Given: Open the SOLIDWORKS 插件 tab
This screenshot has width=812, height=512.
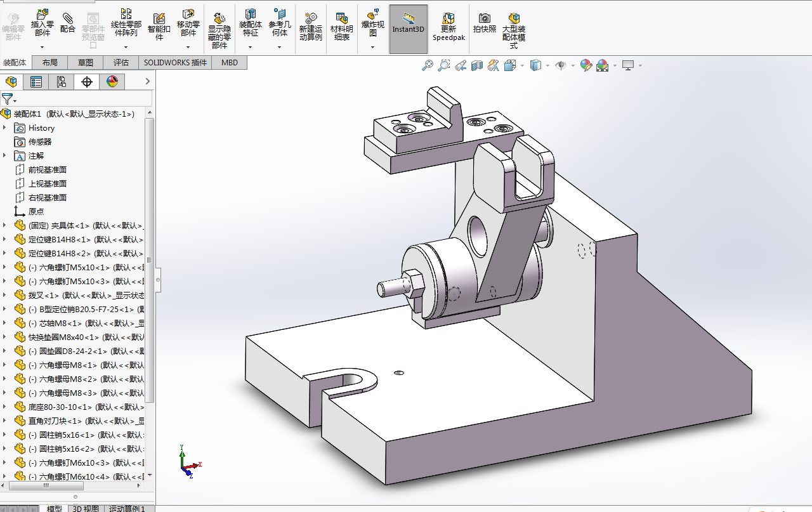Looking at the screenshot, I should tap(175, 62).
